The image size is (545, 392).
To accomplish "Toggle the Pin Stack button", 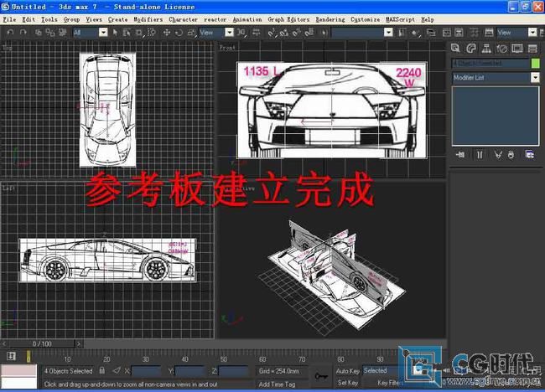I will [x=460, y=155].
